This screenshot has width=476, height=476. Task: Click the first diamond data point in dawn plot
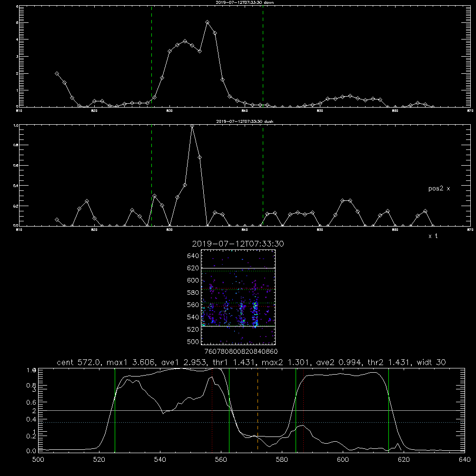pos(57,73)
